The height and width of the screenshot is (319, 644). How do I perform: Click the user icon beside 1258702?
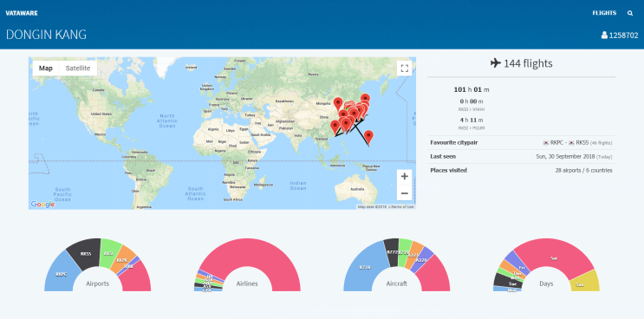coord(604,36)
